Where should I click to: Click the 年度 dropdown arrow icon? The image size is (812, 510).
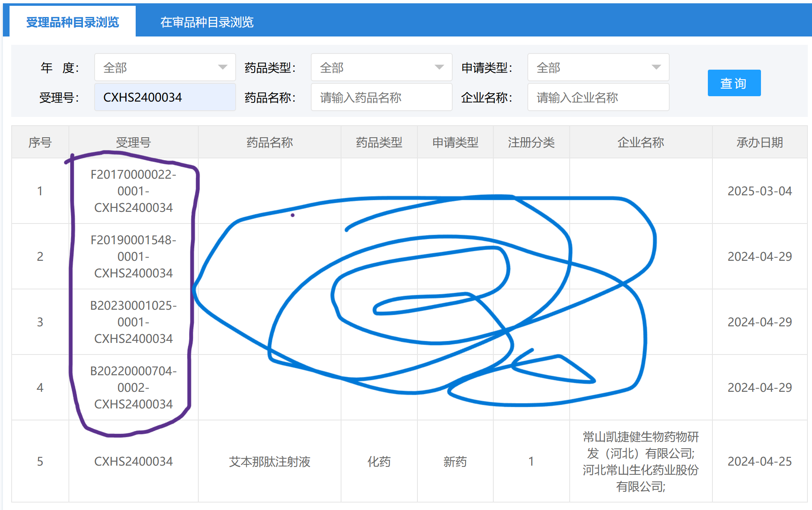[223, 67]
